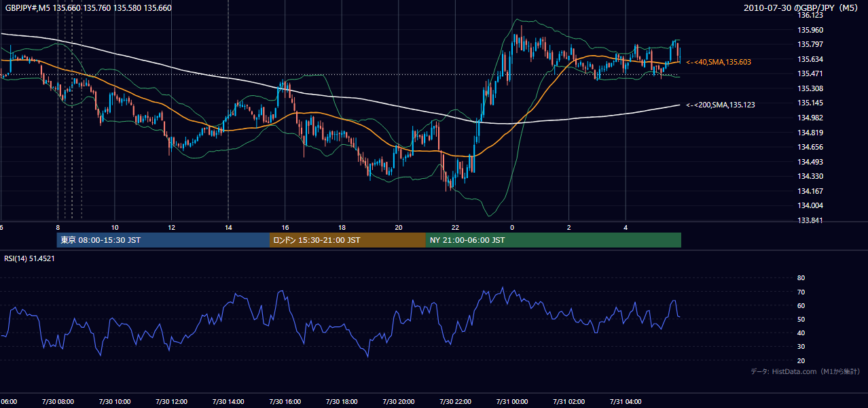Image resolution: width=868 pixels, height=408 pixels.
Task: Click the 2010-07-30 GBP/JPY (M5) chart title
Action: pyautogui.click(x=802, y=8)
